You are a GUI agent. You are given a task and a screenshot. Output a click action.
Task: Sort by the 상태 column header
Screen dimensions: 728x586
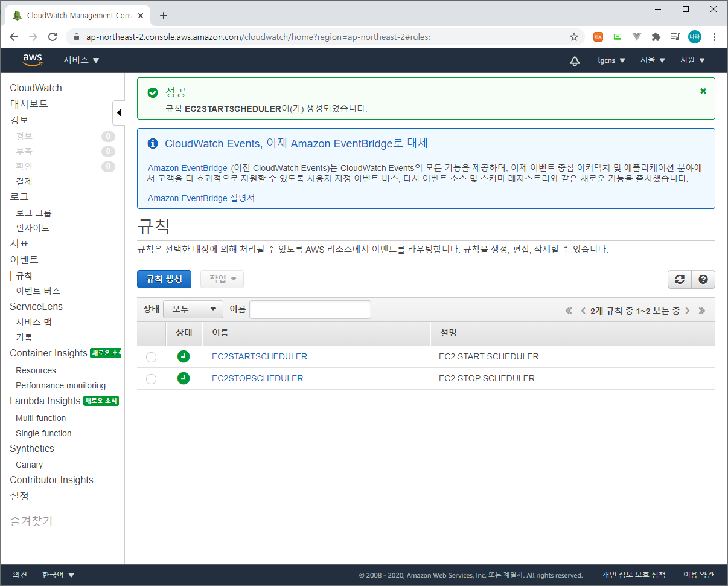[184, 333]
